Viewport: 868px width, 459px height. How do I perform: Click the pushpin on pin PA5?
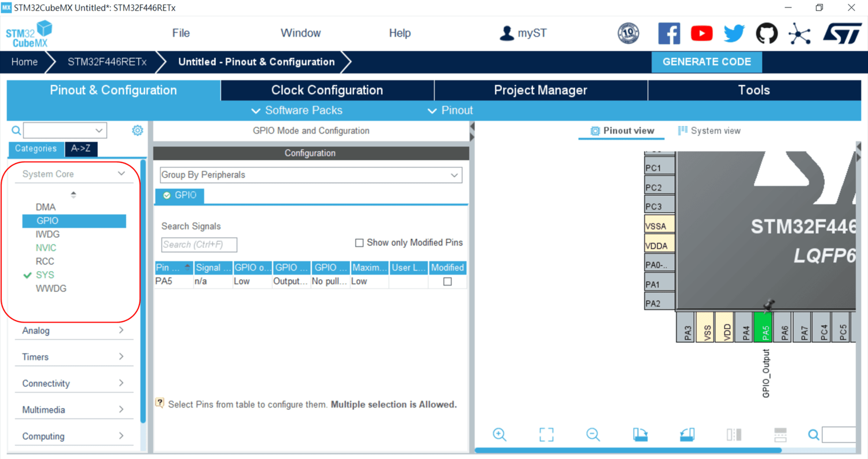pos(768,305)
